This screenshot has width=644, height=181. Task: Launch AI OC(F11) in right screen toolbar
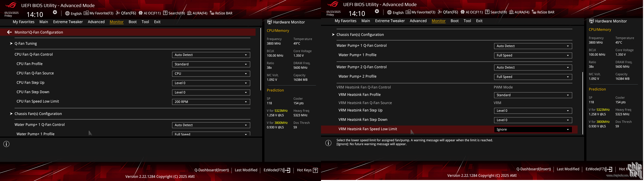471,12
